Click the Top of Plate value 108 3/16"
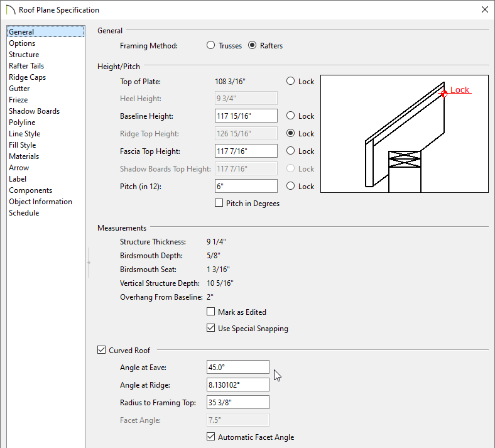 (x=230, y=82)
